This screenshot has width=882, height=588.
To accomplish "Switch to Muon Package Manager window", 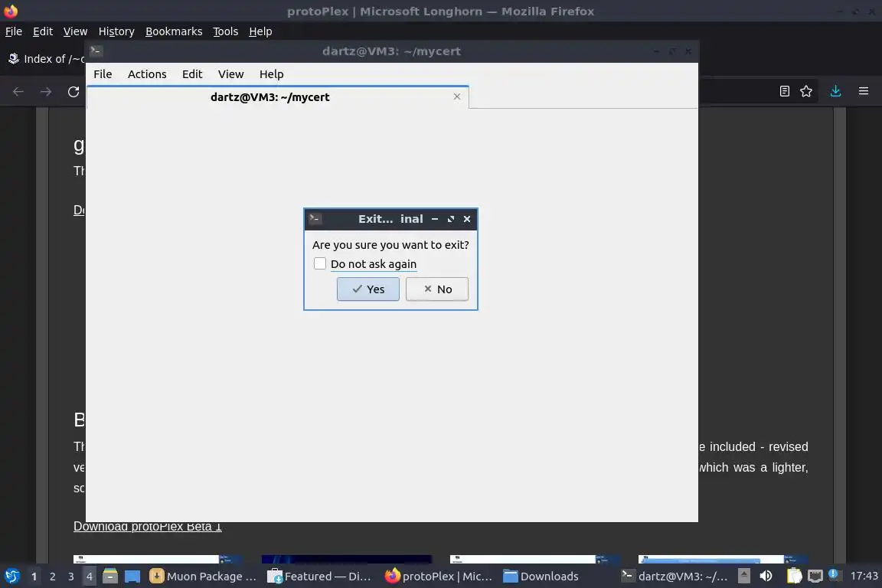I will click(x=203, y=577).
